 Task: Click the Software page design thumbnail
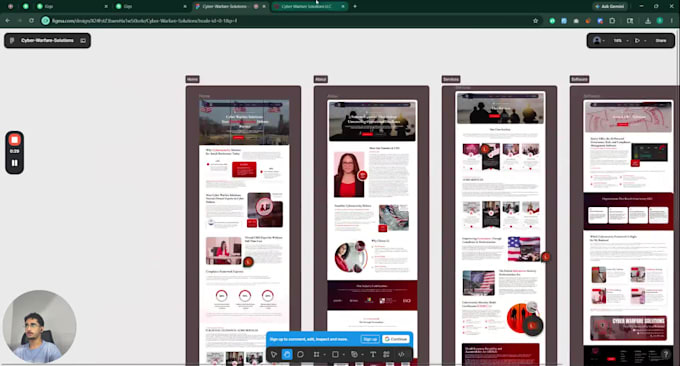[x=628, y=232]
